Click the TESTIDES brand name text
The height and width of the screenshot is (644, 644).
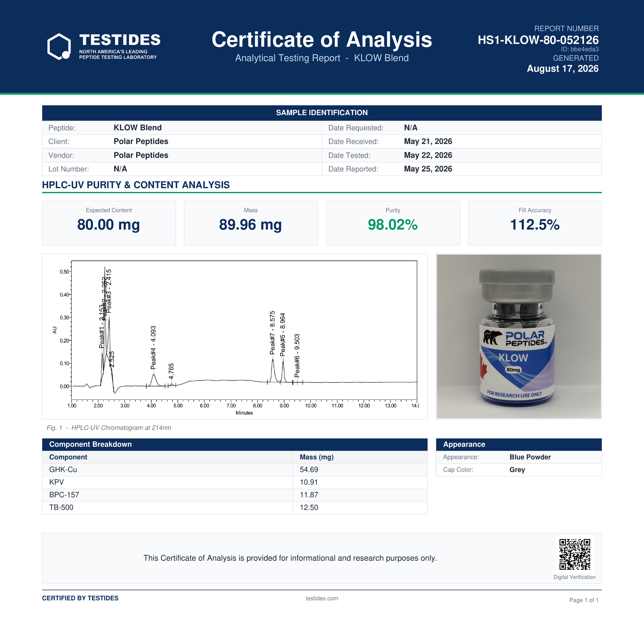(x=120, y=40)
